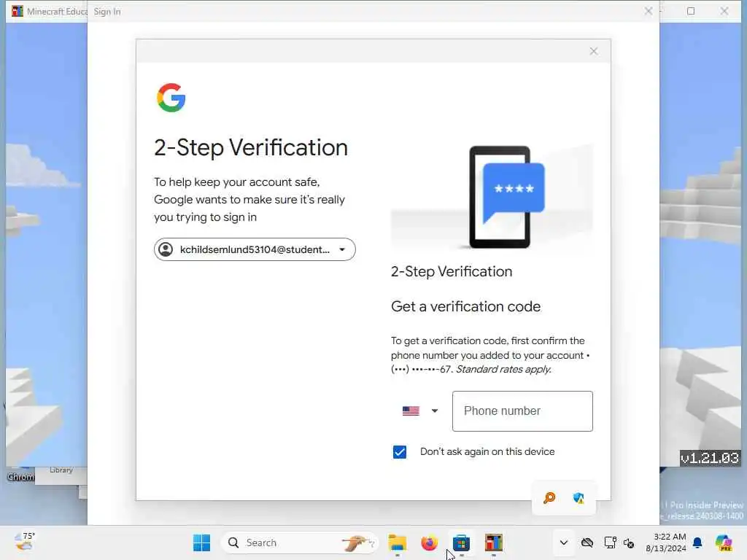This screenshot has height=560, width=747.
Task: Click the orange key password manager icon
Action: 549,498
